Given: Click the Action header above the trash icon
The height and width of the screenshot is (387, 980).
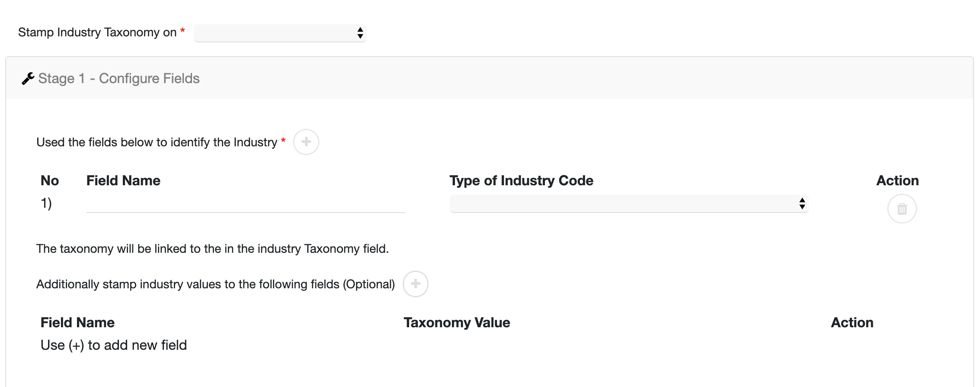Looking at the screenshot, I should click(x=897, y=181).
